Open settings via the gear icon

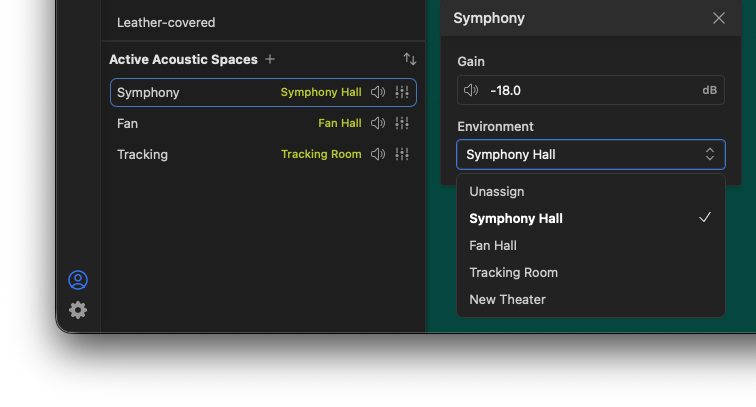(x=78, y=310)
